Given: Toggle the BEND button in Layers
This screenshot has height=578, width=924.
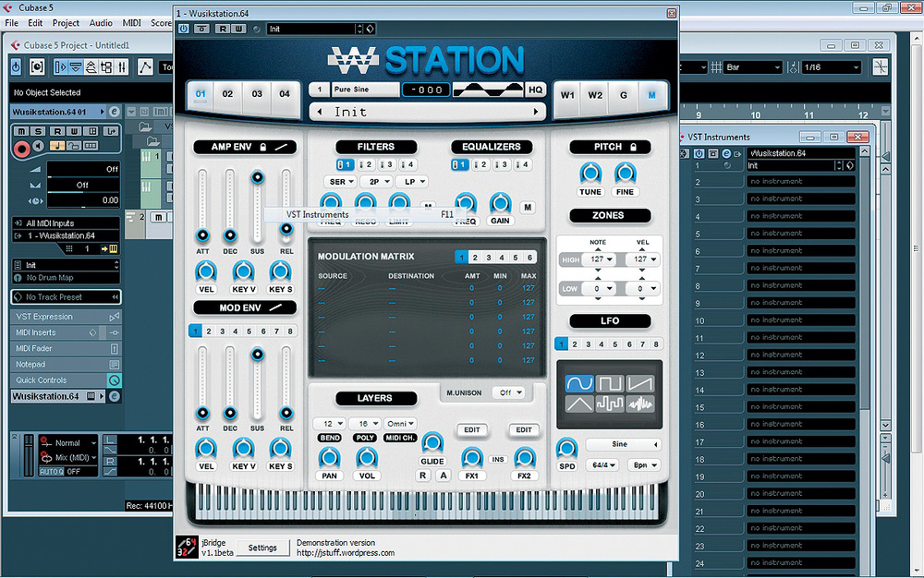Looking at the screenshot, I should [x=330, y=438].
